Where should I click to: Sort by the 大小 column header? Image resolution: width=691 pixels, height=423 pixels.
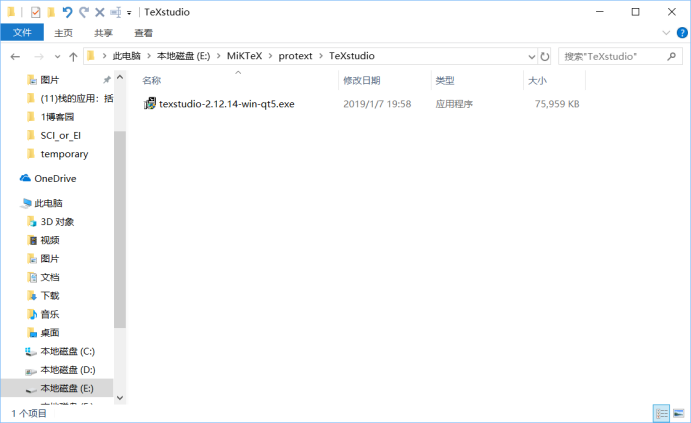tap(537, 81)
